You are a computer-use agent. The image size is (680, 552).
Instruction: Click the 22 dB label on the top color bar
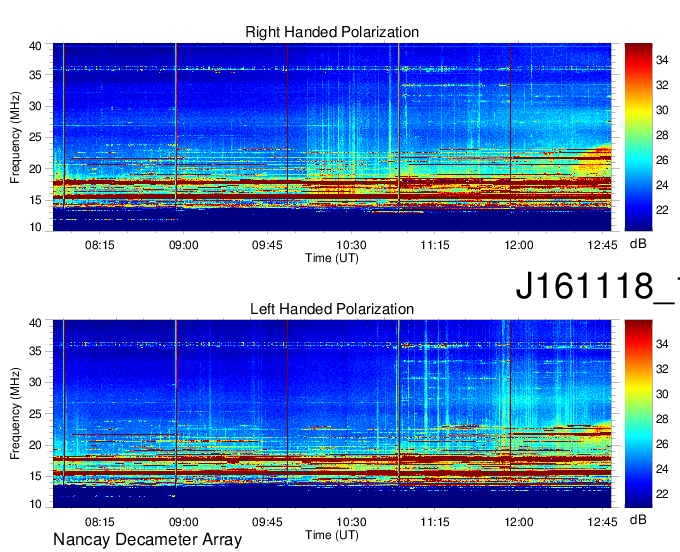point(662,210)
